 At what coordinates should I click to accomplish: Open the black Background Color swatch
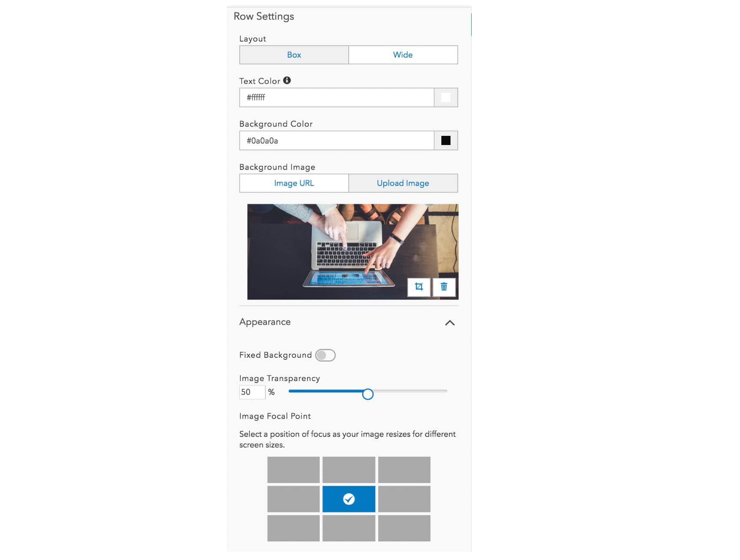tap(446, 140)
